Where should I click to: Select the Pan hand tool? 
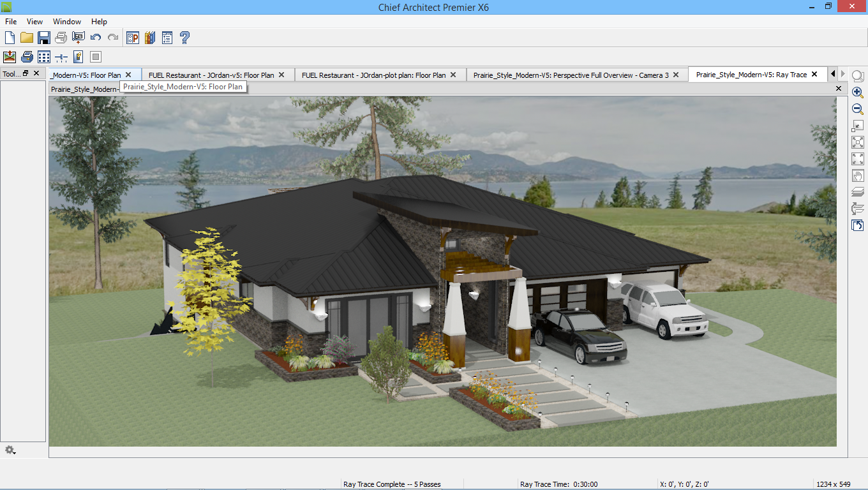pos(858,175)
